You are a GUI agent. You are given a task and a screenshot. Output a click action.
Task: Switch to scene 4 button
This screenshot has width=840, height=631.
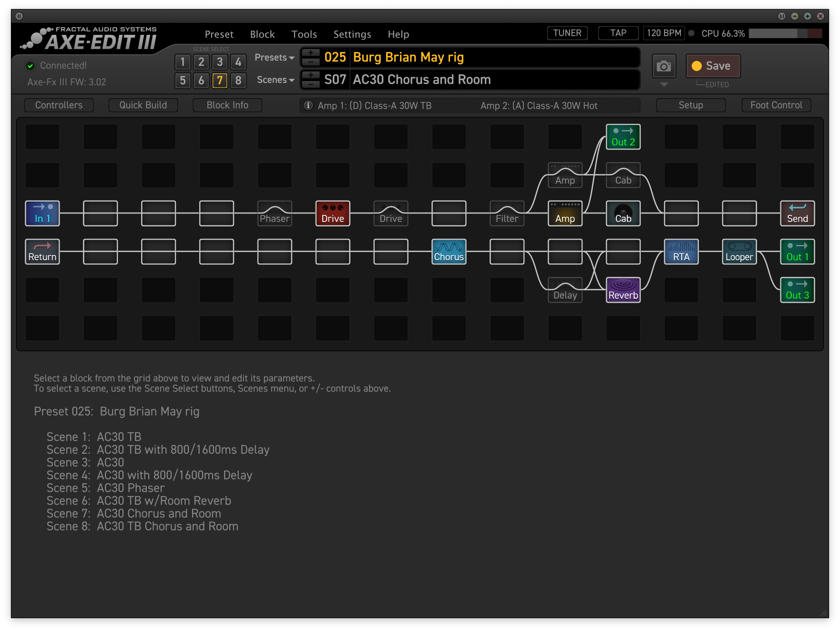(238, 62)
